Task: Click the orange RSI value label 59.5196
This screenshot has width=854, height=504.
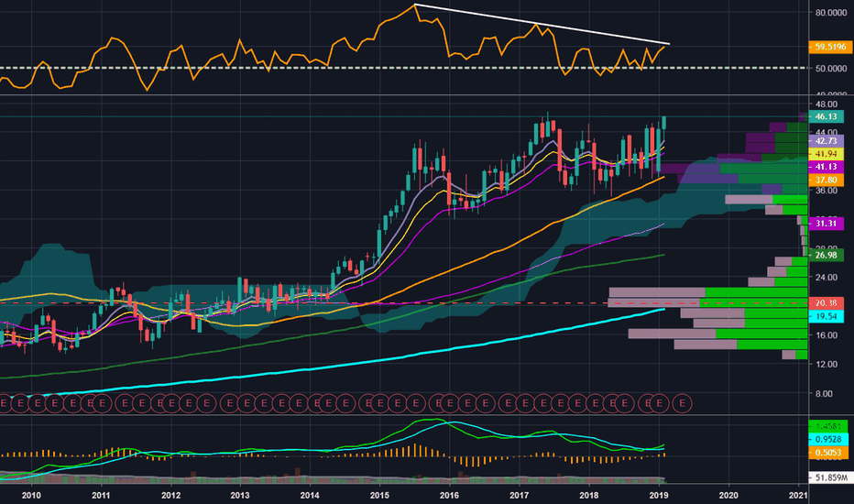Action: click(x=829, y=47)
